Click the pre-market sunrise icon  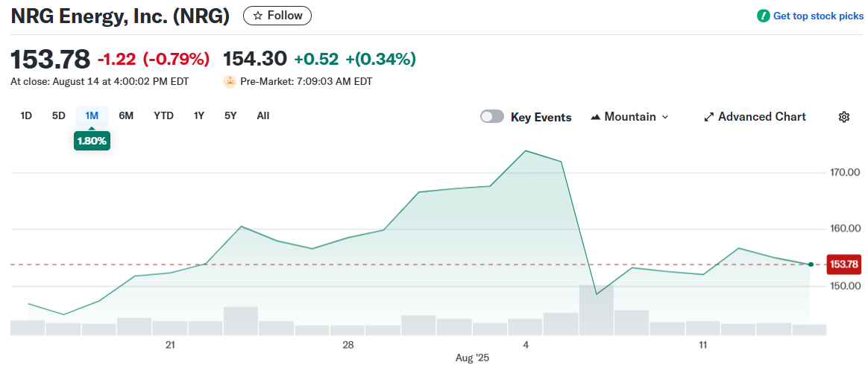pyautogui.click(x=229, y=82)
